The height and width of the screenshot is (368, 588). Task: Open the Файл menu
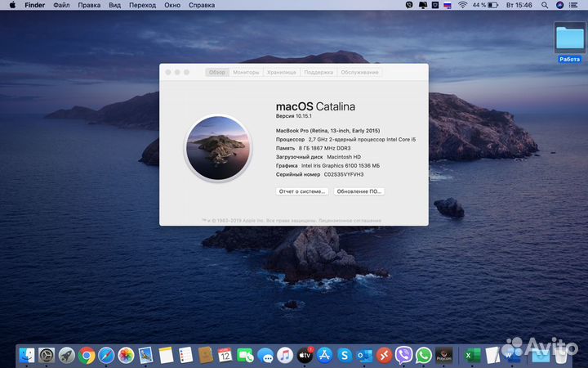click(61, 5)
